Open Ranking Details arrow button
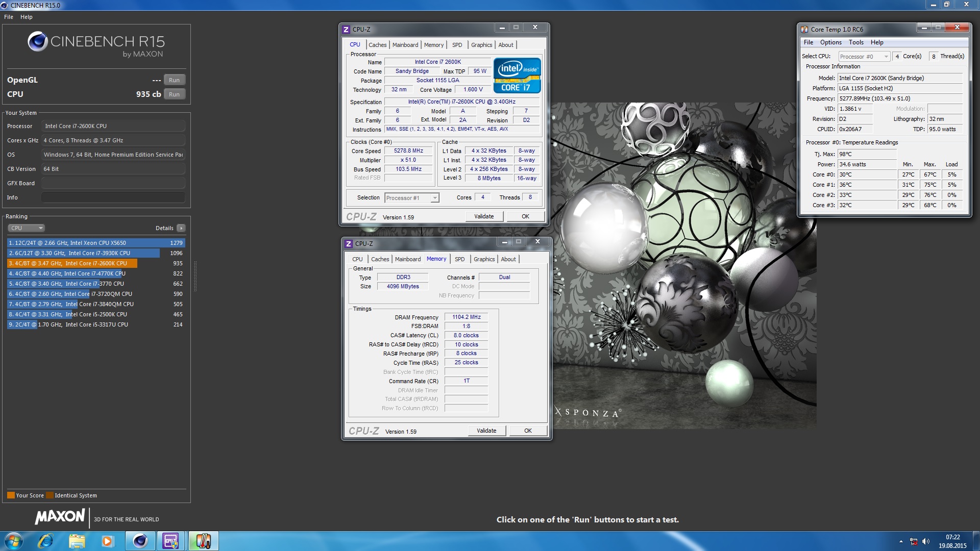Screen dimensions: 980x551 point(181,228)
